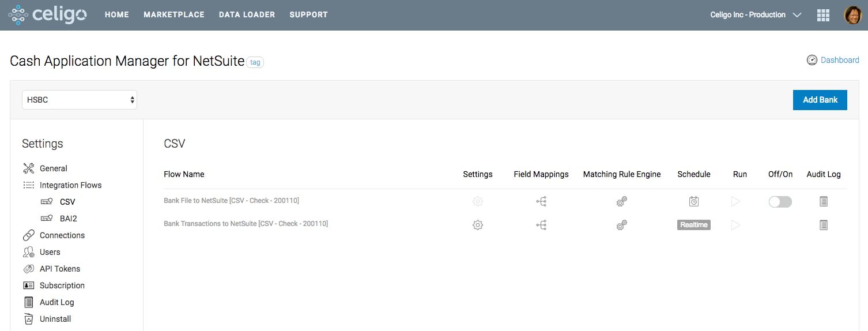Open the apps grid icon in header
This screenshot has width=868, height=331.
823,15
